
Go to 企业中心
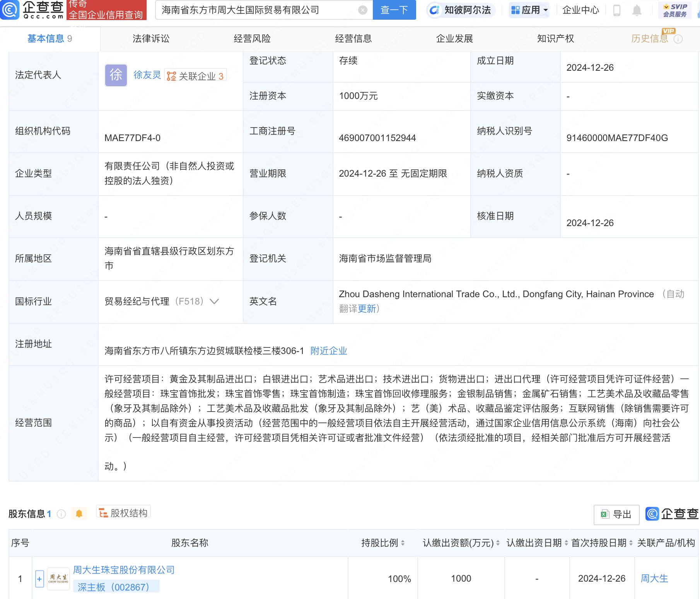click(x=580, y=10)
